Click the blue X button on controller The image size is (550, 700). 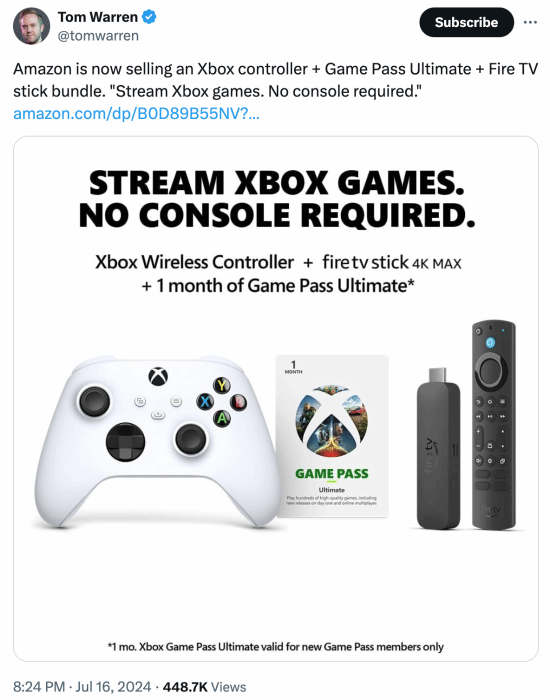click(205, 401)
